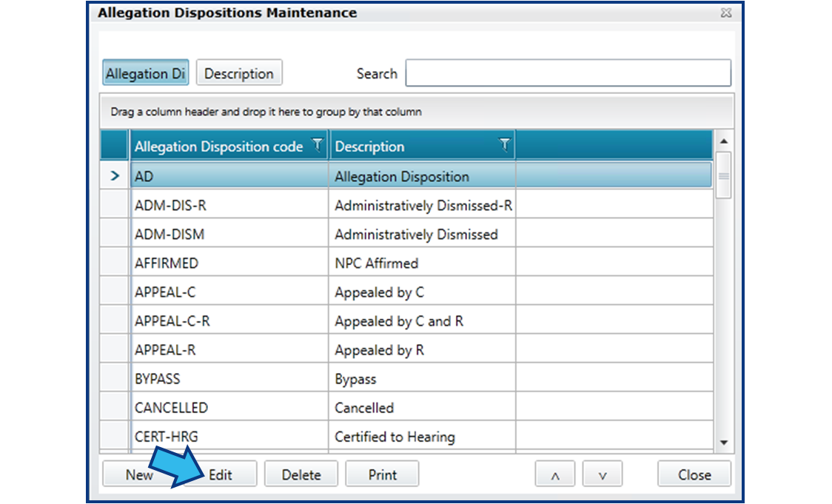Click the Print button
Viewport: 832px width, 504px height.
pyautogui.click(x=382, y=474)
